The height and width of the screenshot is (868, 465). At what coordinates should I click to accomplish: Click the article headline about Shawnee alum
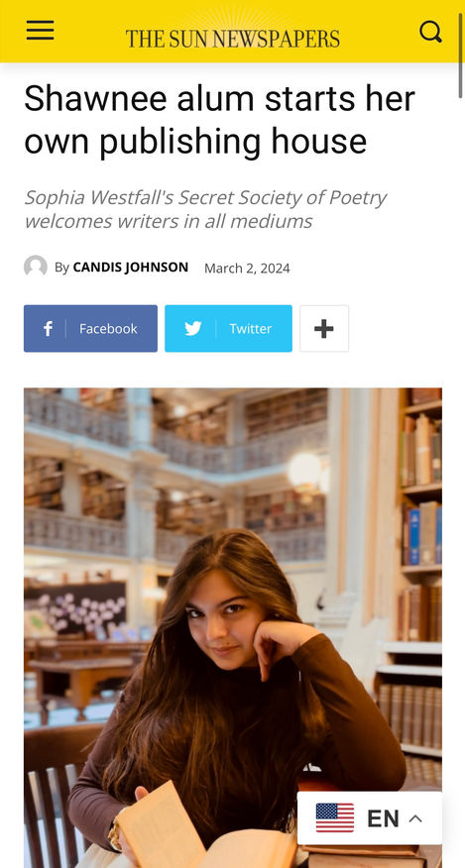tap(219, 120)
